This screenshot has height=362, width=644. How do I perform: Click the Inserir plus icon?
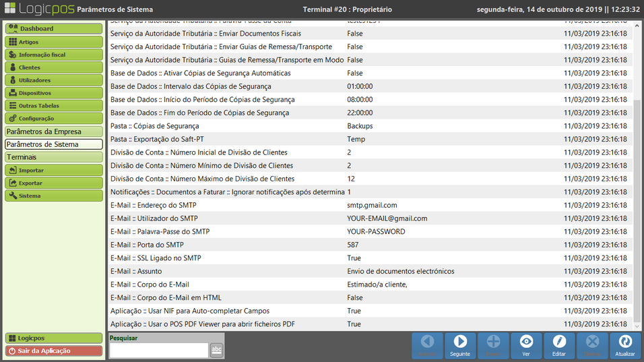(493, 342)
